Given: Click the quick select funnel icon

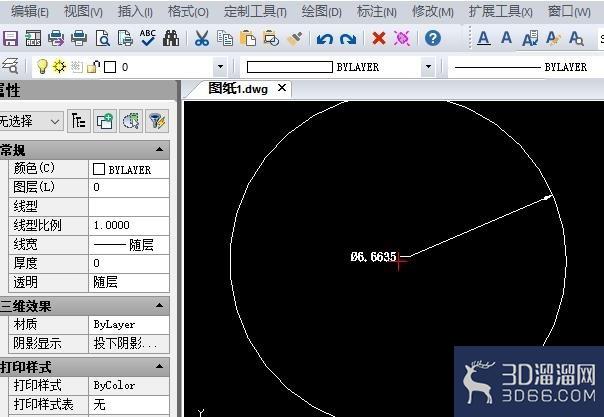Looking at the screenshot, I should [157, 122].
